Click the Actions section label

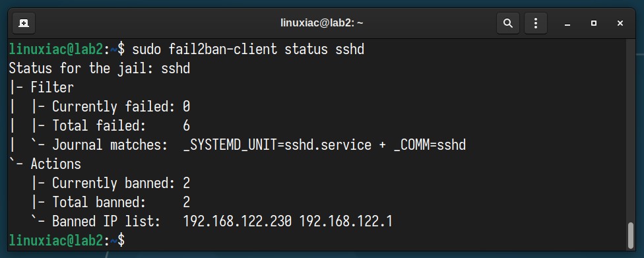click(56, 164)
